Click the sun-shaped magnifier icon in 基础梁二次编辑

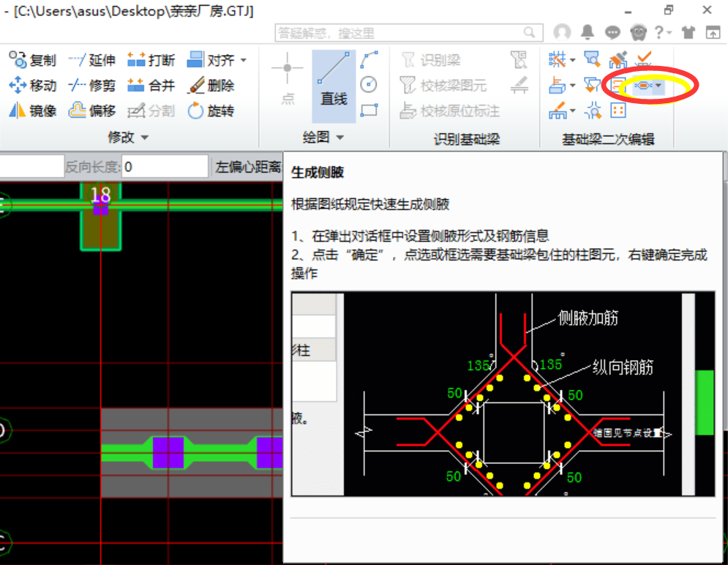(593, 111)
